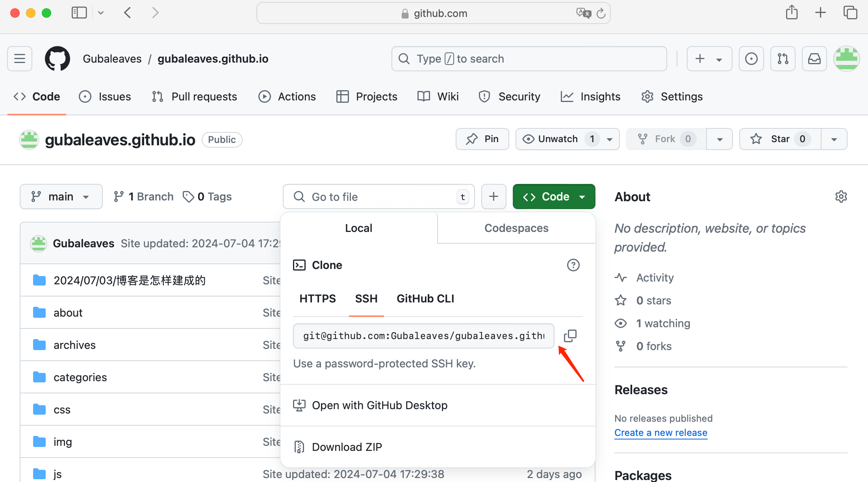The image size is (868, 482).
Task: Open the categories folder
Action: pyautogui.click(x=80, y=377)
